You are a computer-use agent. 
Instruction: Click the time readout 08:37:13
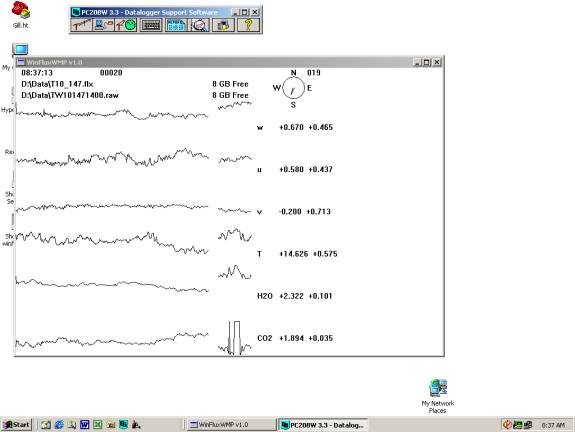(x=37, y=73)
